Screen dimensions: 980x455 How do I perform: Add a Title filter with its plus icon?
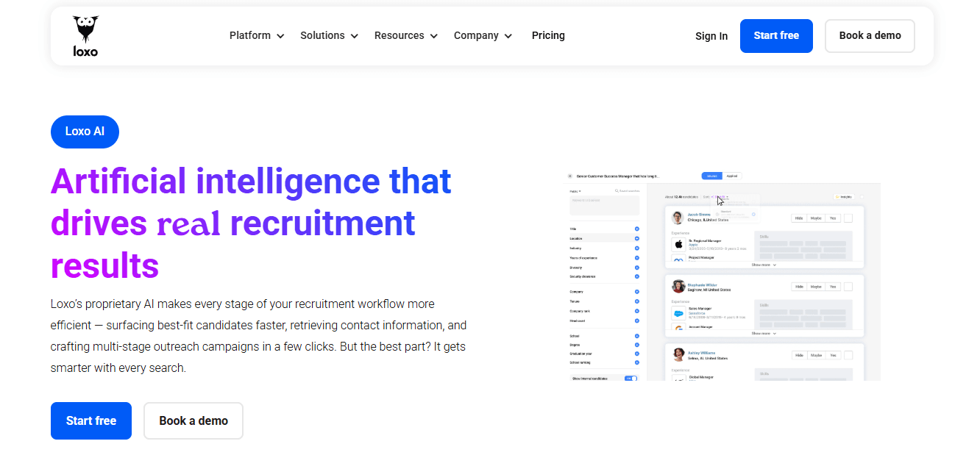click(x=637, y=229)
